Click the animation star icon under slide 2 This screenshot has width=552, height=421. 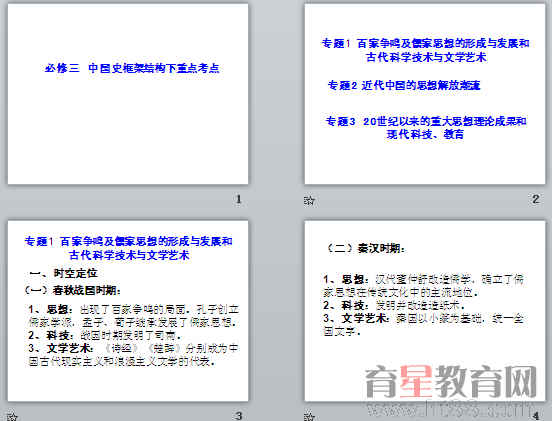coord(309,201)
